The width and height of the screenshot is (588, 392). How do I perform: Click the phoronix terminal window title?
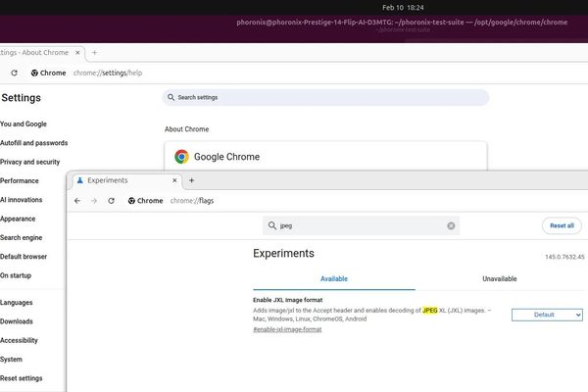pos(402,23)
